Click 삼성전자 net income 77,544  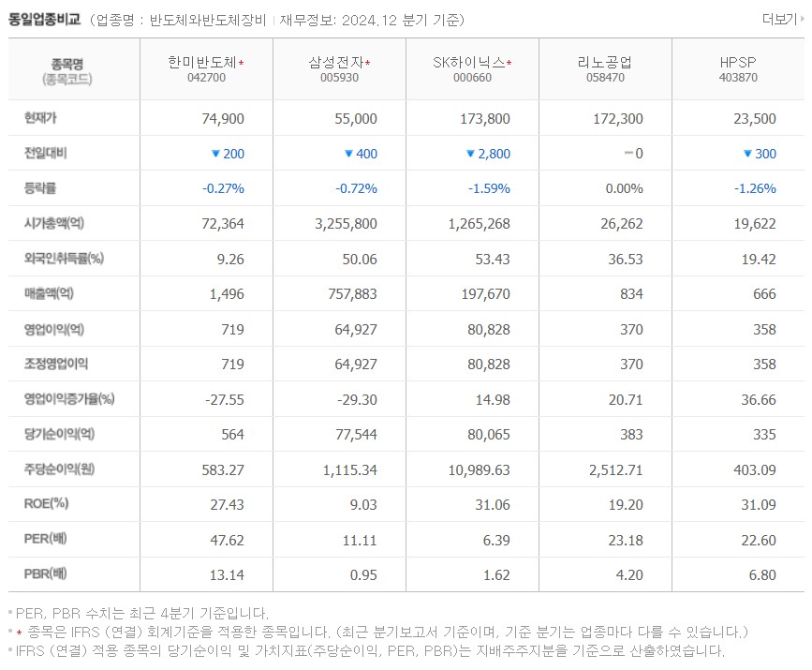356,435
